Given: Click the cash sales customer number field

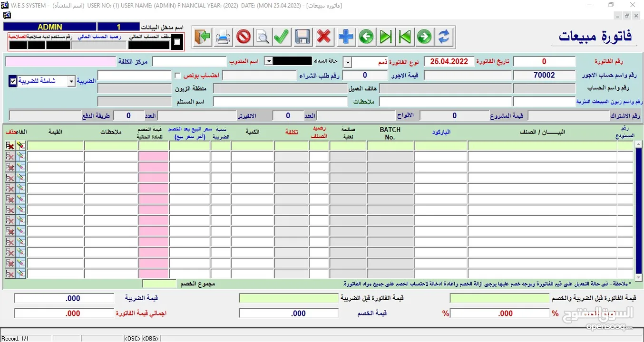Looking at the screenshot, I should pyautogui.click(x=544, y=102).
